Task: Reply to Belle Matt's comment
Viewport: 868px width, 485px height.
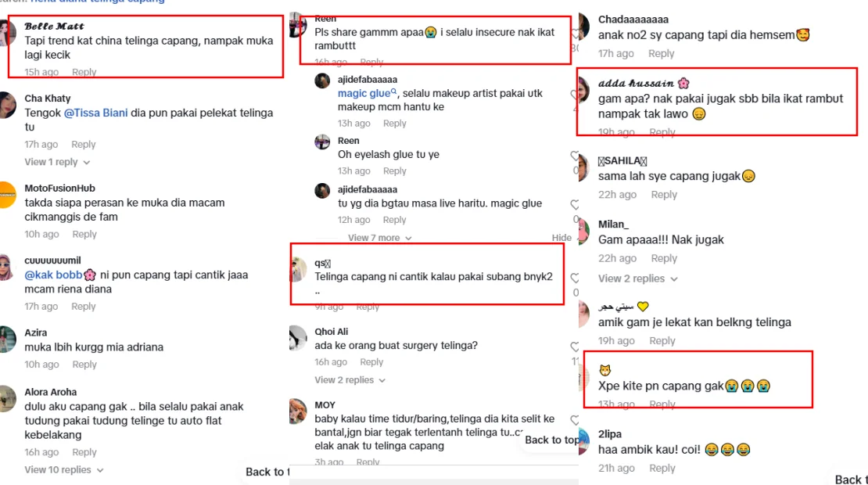Action: pos(84,72)
